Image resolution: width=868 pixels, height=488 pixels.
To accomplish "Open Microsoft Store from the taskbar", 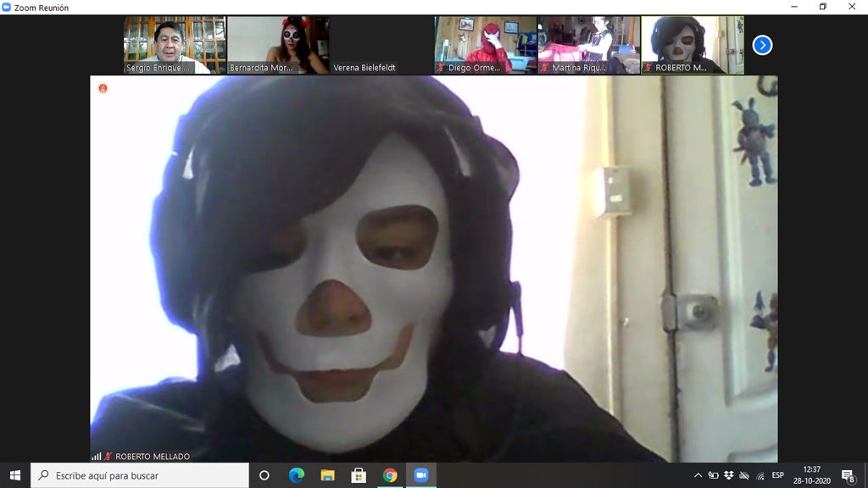I will [359, 475].
